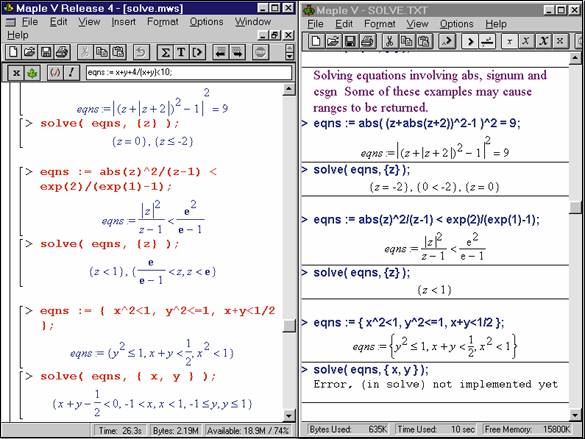Toggle the x math-notation button in context bar
The height and width of the screenshot is (439, 585).
pos(16,72)
